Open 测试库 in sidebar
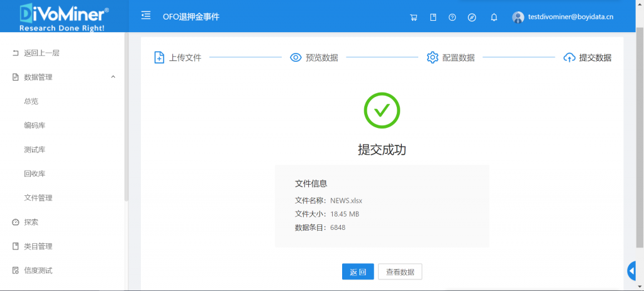This screenshot has height=291, width=644. tap(35, 150)
